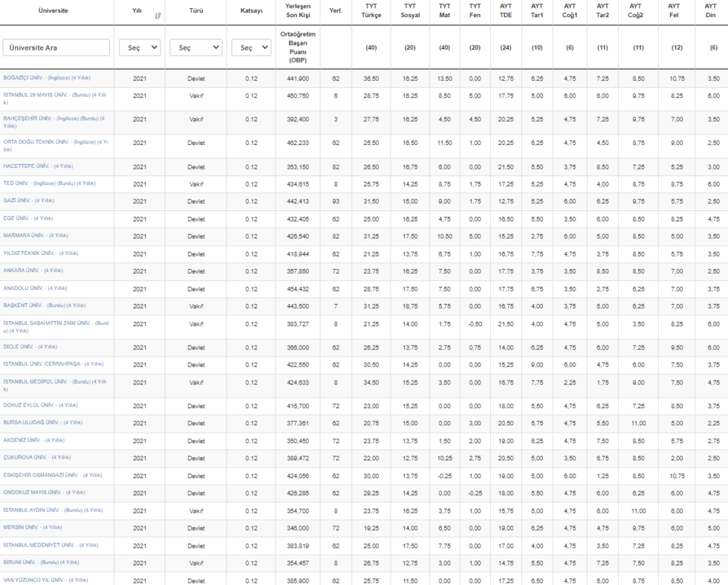The height and width of the screenshot is (585, 728).
Task: Open the BAŞKENT ÜNİV. link
Action: 45,306
